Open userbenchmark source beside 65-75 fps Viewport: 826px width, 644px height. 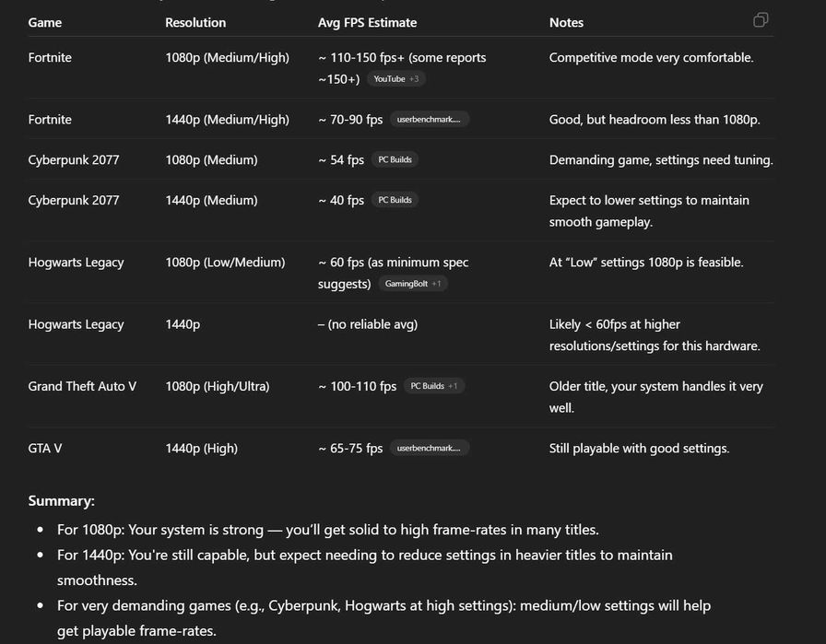[430, 449]
